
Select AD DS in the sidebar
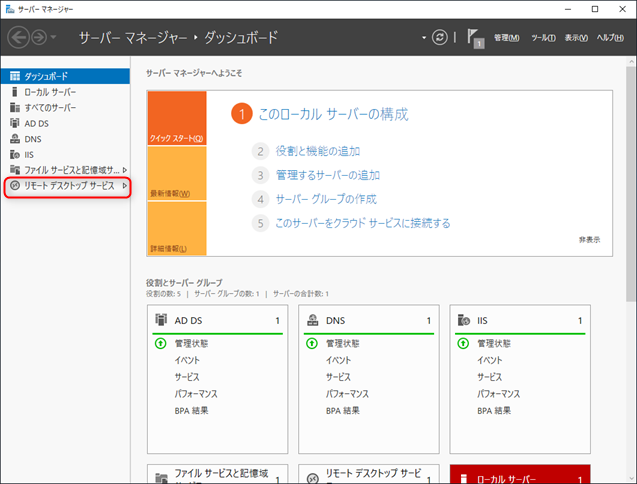click(x=65, y=123)
